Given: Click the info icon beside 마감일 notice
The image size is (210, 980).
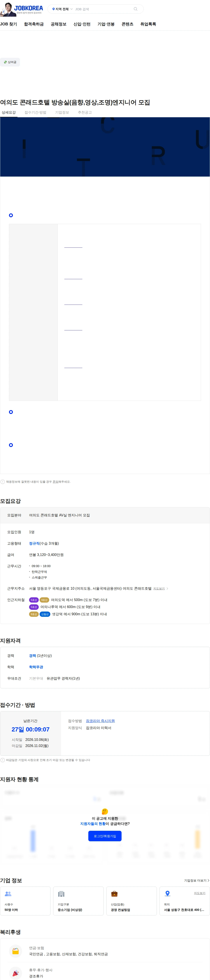Looking at the screenshot, I should (3, 760).
